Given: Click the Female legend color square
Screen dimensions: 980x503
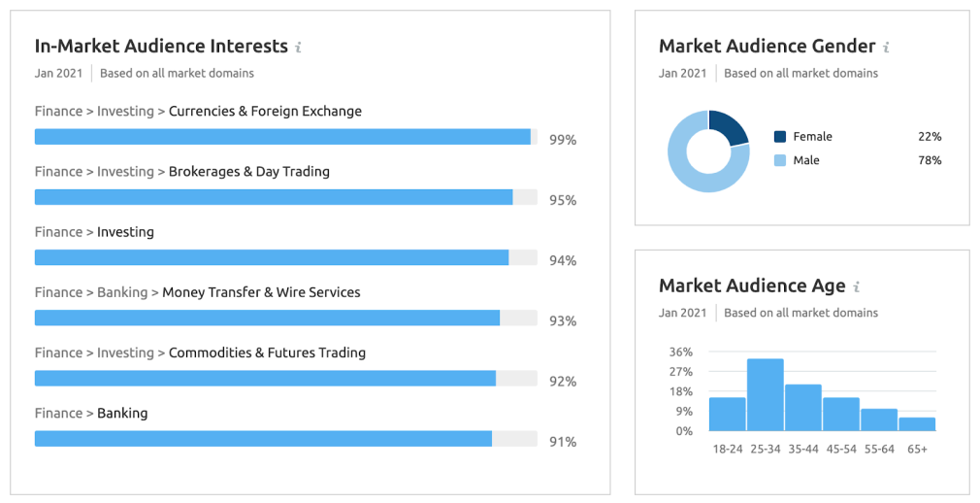Looking at the screenshot, I should (780, 137).
